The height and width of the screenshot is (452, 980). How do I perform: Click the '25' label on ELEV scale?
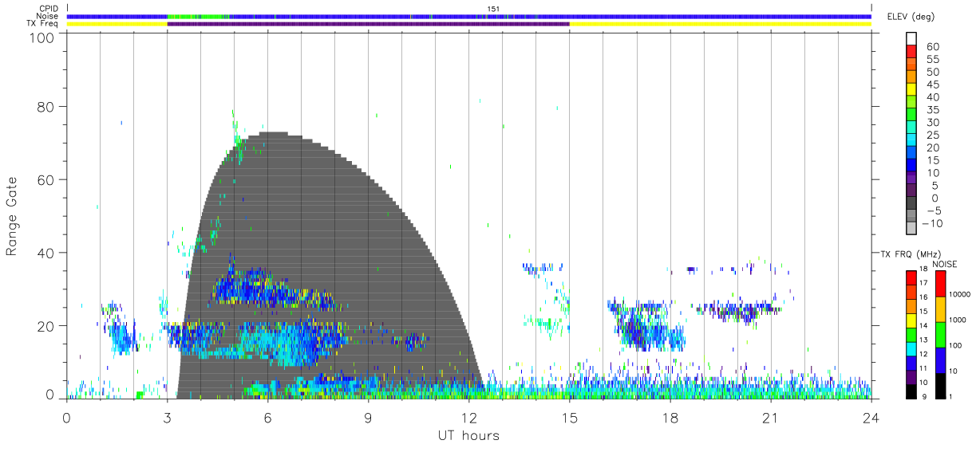tap(932, 135)
